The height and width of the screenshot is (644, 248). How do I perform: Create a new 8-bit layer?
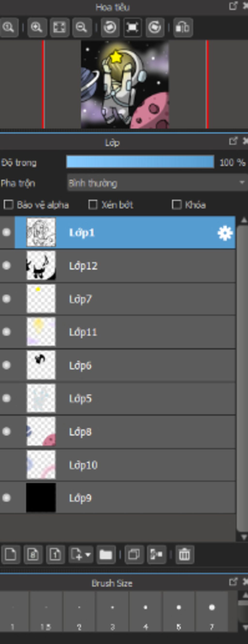33,554
